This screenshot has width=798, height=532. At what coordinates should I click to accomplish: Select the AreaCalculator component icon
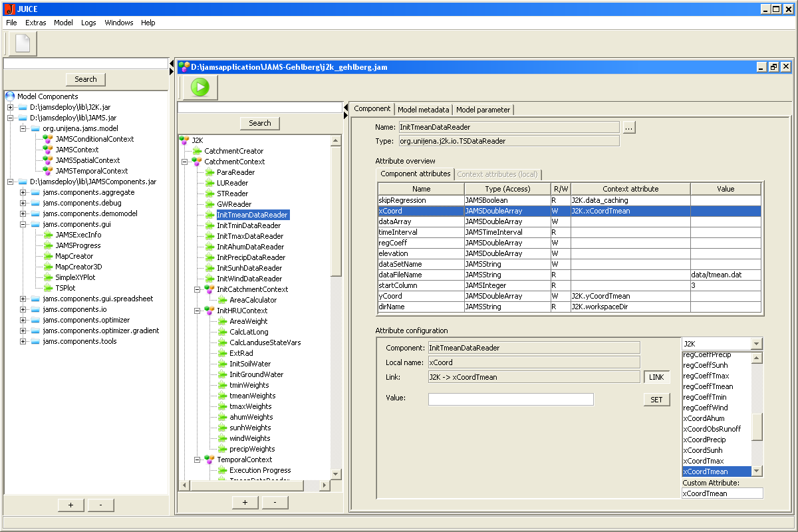click(222, 300)
